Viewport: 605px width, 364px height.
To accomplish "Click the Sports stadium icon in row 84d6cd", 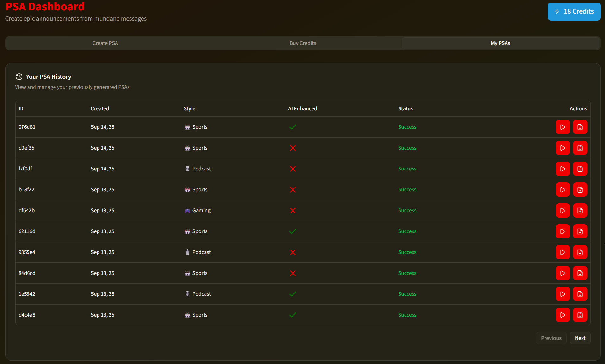I will pyautogui.click(x=187, y=273).
